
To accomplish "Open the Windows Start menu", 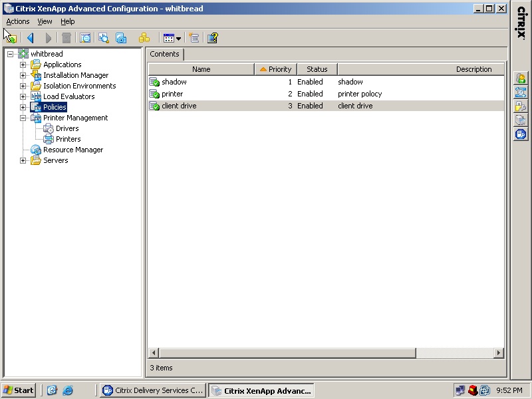I will pos(19,390).
